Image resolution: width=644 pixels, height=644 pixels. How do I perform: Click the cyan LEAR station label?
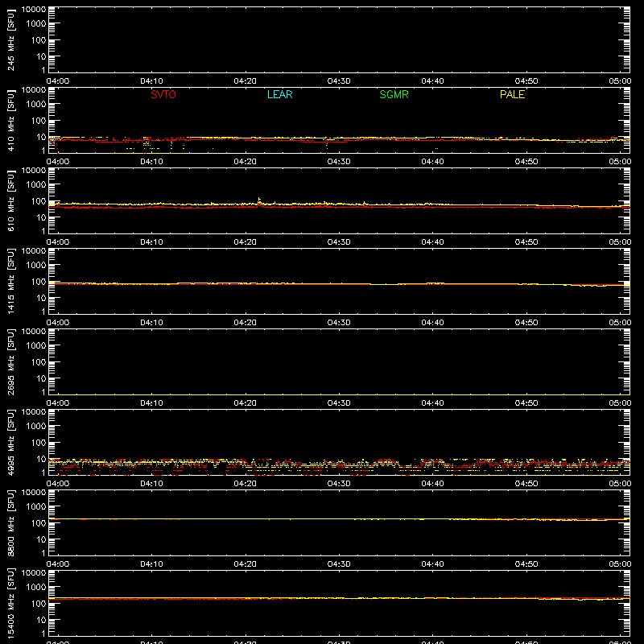pyautogui.click(x=279, y=94)
